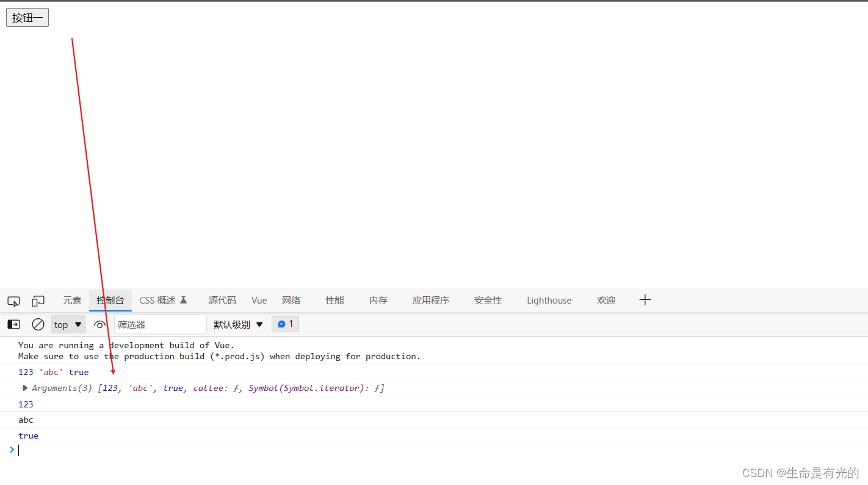This screenshot has height=485, width=868.
Task: Click the 'abc' value in Arguments row
Action: click(x=140, y=388)
